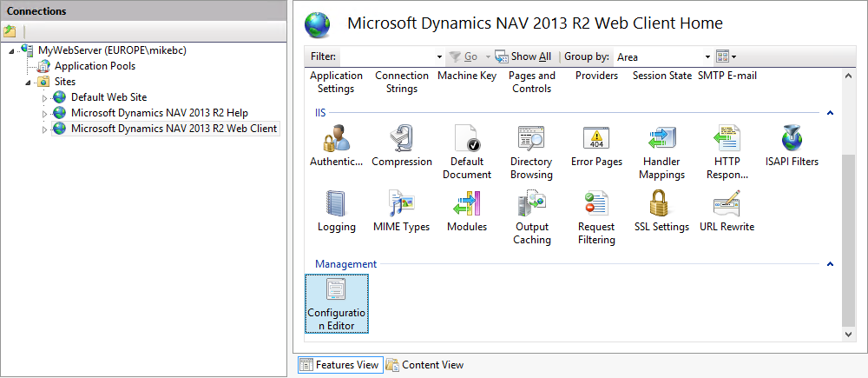This screenshot has width=868, height=378.
Task: Open Default Document settings
Action: tap(467, 139)
